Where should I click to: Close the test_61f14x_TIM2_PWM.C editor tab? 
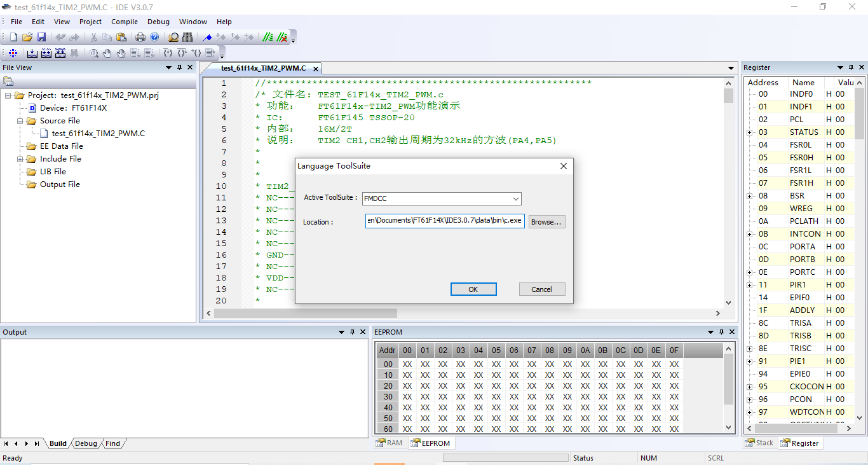[316, 69]
